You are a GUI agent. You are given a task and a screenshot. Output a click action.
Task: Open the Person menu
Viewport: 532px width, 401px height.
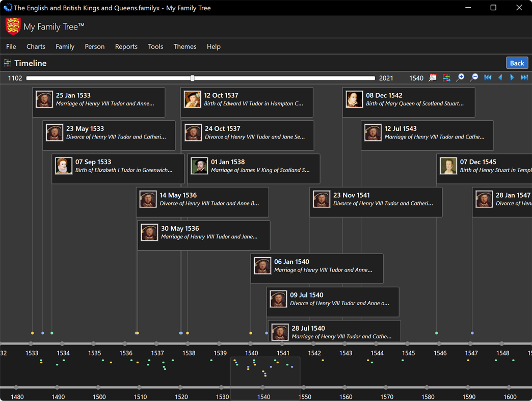[x=94, y=46]
